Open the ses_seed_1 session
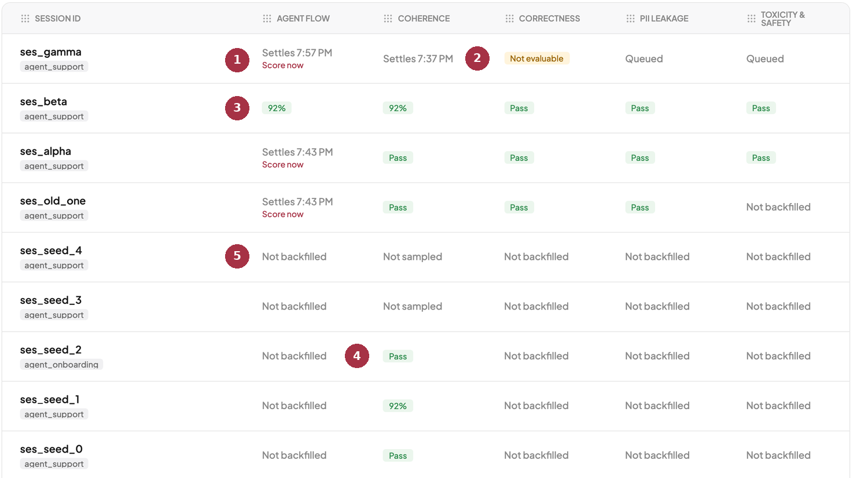Image resolution: width=868 pixels, height=478 pixels. [x=50, y=400]
